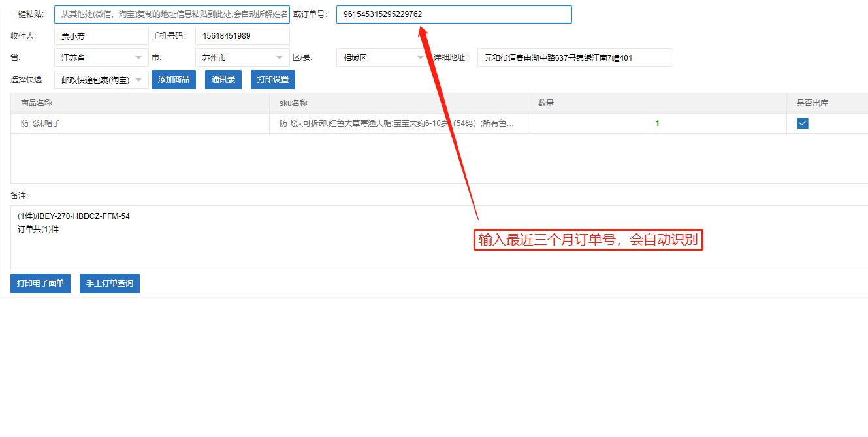
Task: Click the 收件人 recipient name field
Action: tap(101, 36)
